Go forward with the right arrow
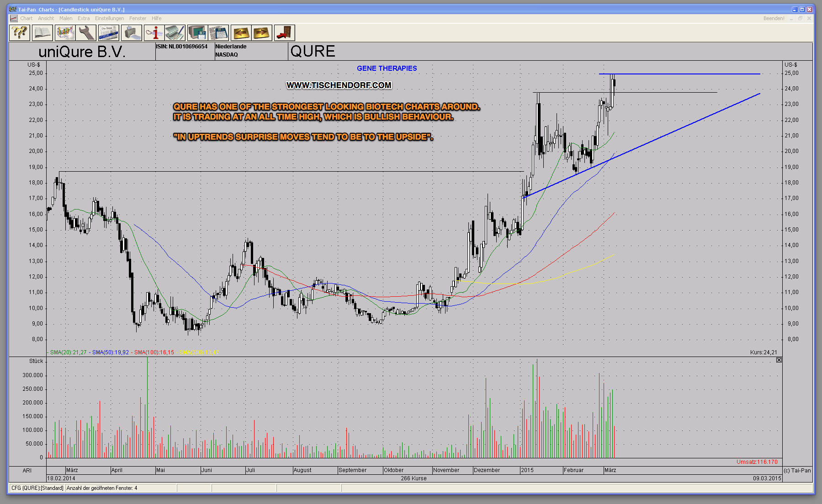This screenshot has width=822, height=504. (x=262, y=33)
